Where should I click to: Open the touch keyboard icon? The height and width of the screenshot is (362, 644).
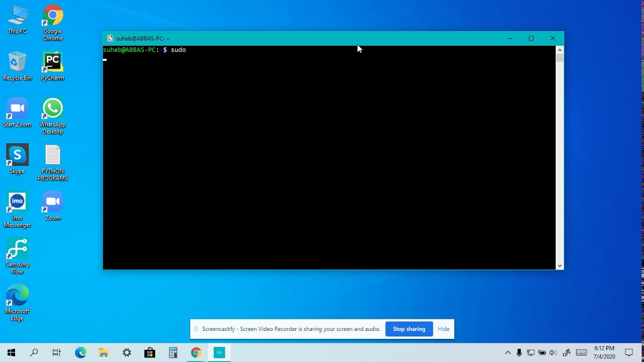tap(582, 353)
